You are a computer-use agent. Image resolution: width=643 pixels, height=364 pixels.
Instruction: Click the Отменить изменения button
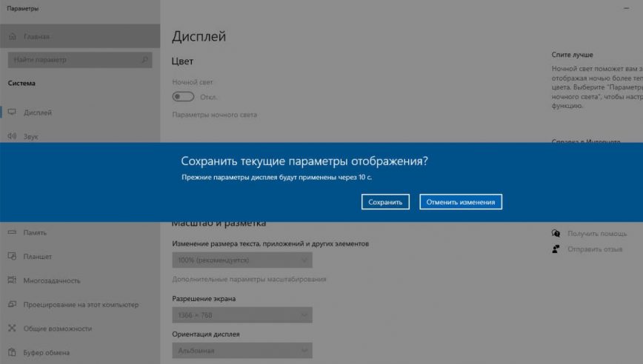tap(461, 202)
